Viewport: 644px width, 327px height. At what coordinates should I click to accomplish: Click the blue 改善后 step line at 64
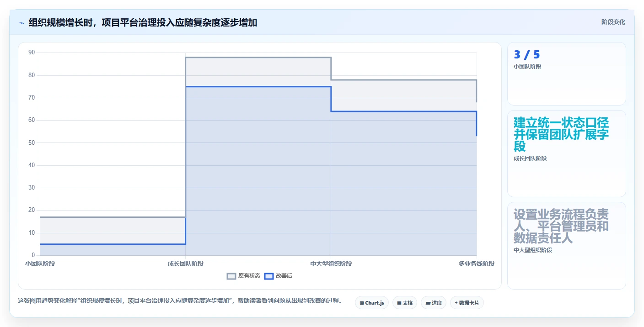pos(404,111)
